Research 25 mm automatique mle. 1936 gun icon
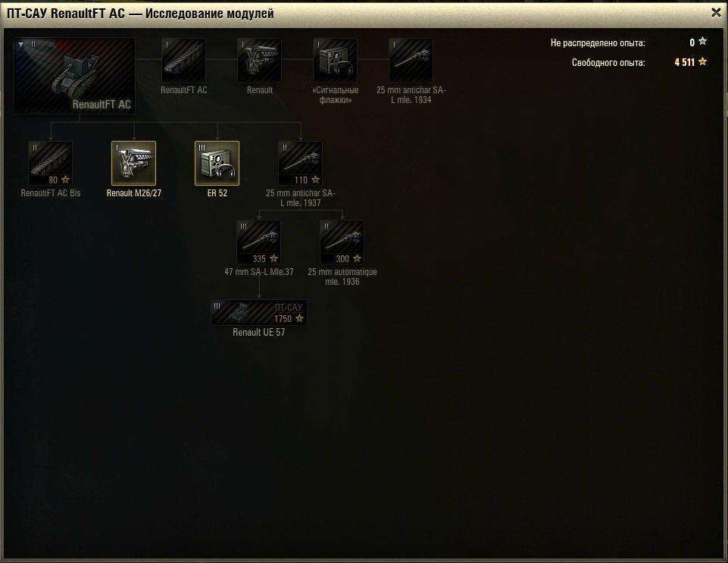This screenshot has width=728, height=563. pos(342,242)
